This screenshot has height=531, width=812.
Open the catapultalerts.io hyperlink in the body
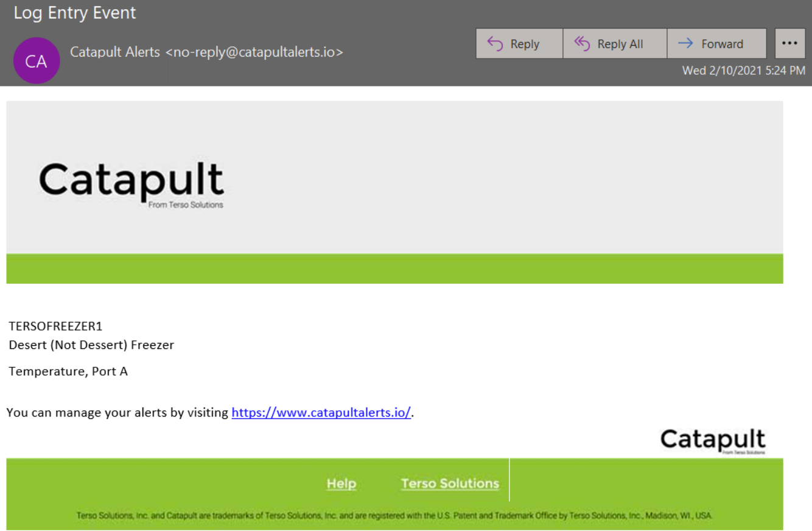point(321,412)
